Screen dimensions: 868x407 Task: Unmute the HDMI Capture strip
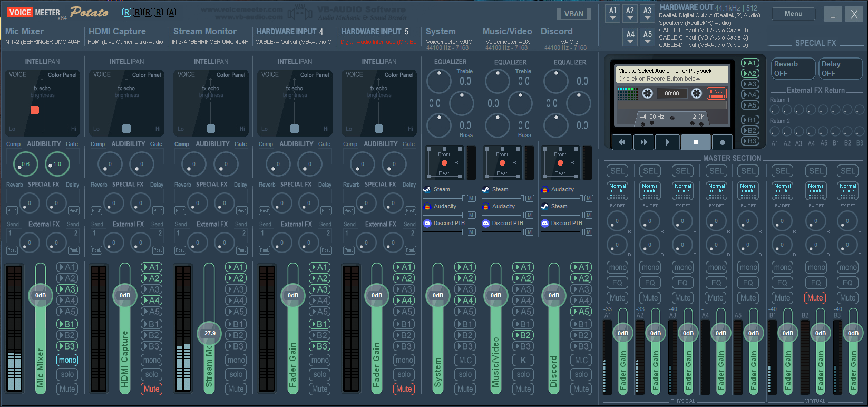pos(151,389)
